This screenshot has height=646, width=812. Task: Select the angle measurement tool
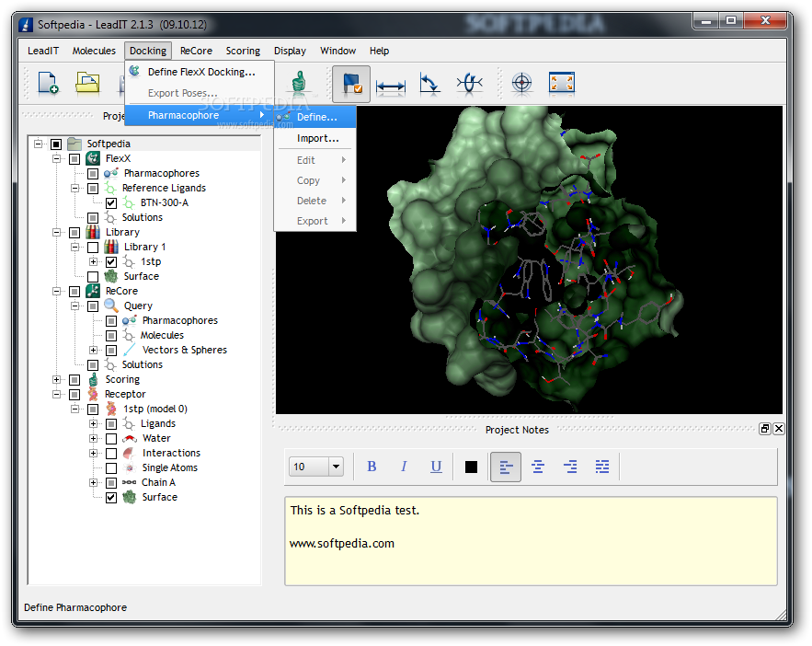tap(429, 83)
